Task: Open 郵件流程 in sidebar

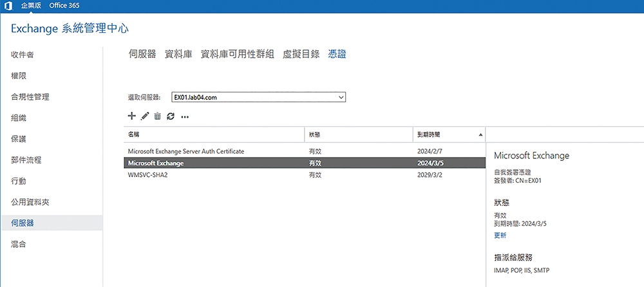Action: click(26, 160)
